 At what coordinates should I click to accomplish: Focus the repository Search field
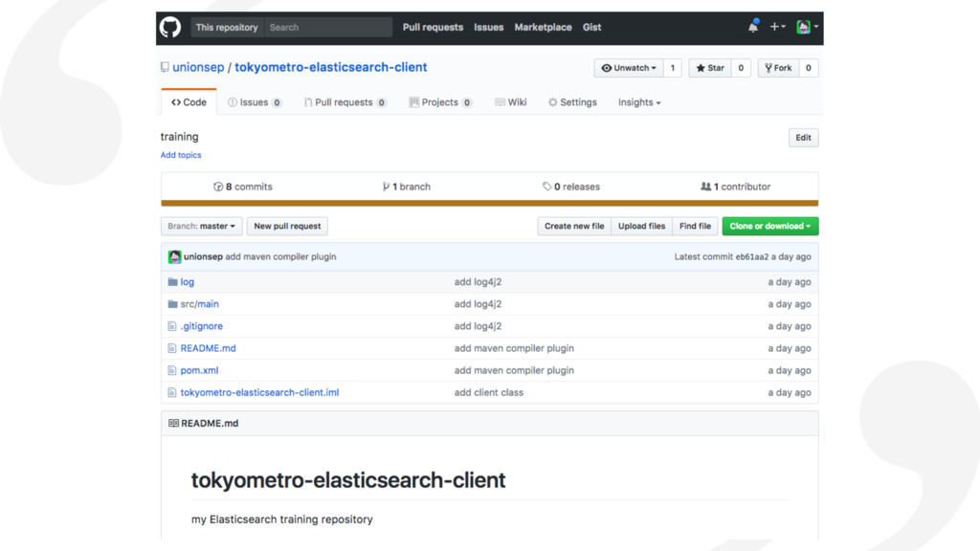point(327,28)
